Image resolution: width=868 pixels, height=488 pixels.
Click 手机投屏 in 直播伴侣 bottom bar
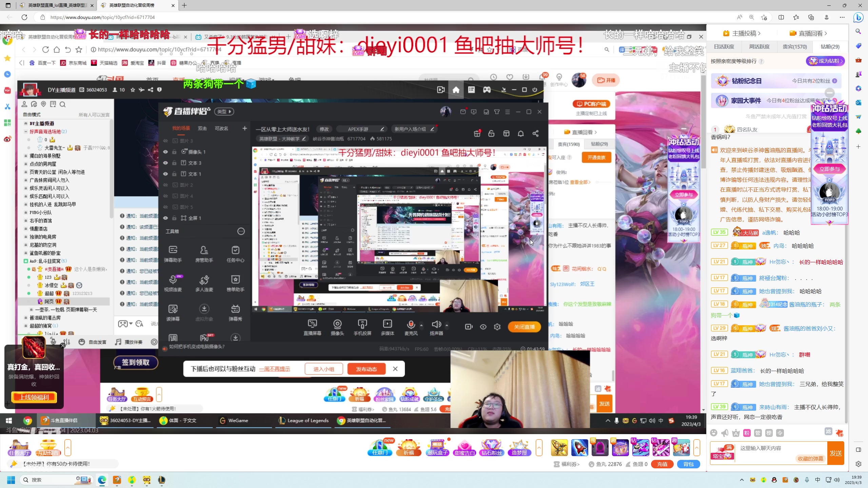pos(362,327)
